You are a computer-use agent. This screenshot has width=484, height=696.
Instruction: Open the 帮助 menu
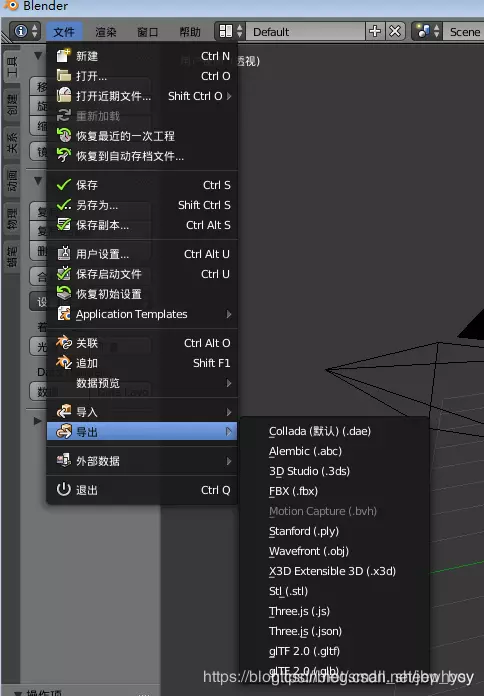point(190,32)
